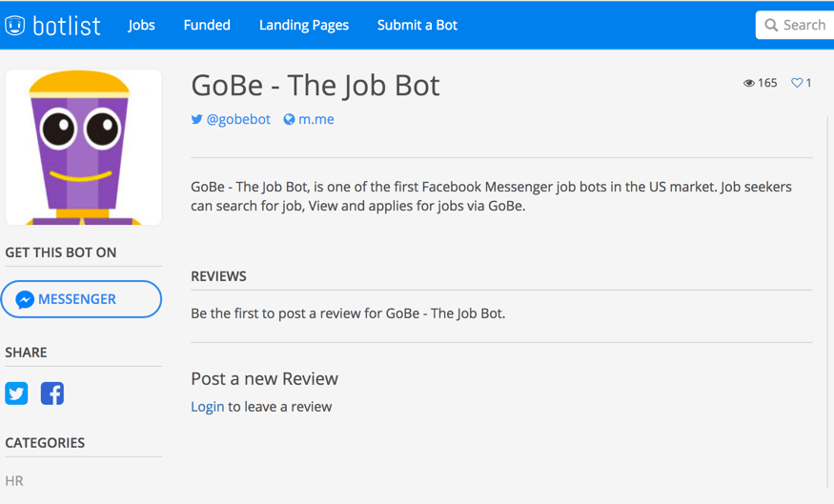This screenshot has width=834, height=504.
Task: Click the botlist wordmark text
Action: coord(67,25)
